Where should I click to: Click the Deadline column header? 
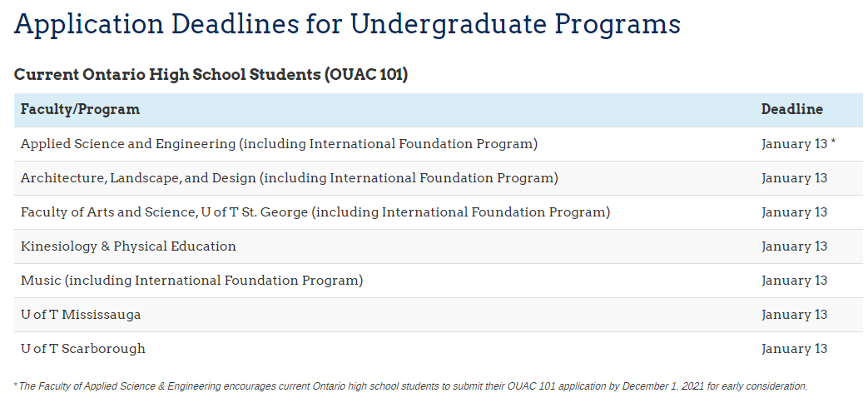coord(791,109)
